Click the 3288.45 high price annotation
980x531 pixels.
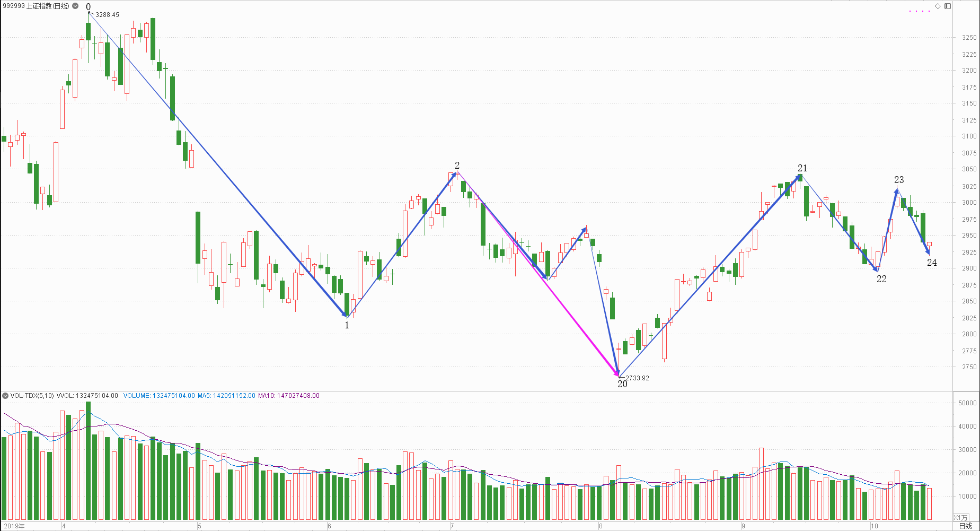click(x=107, y=15)
